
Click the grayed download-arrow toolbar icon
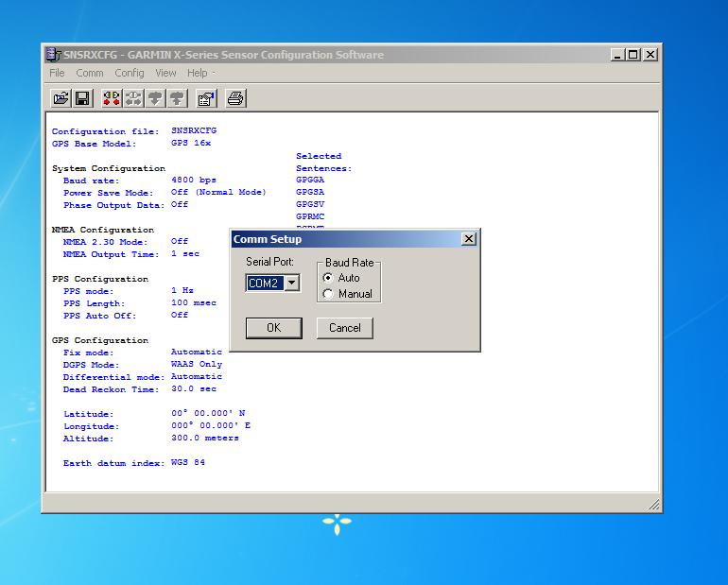[155, 98]
